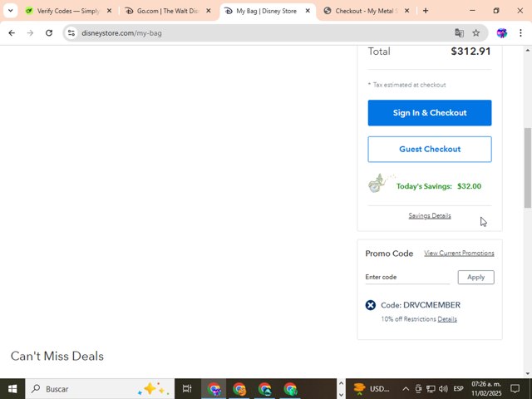Apply the promo code
Viewport: 532px width, 399px height.
[475, 277]
